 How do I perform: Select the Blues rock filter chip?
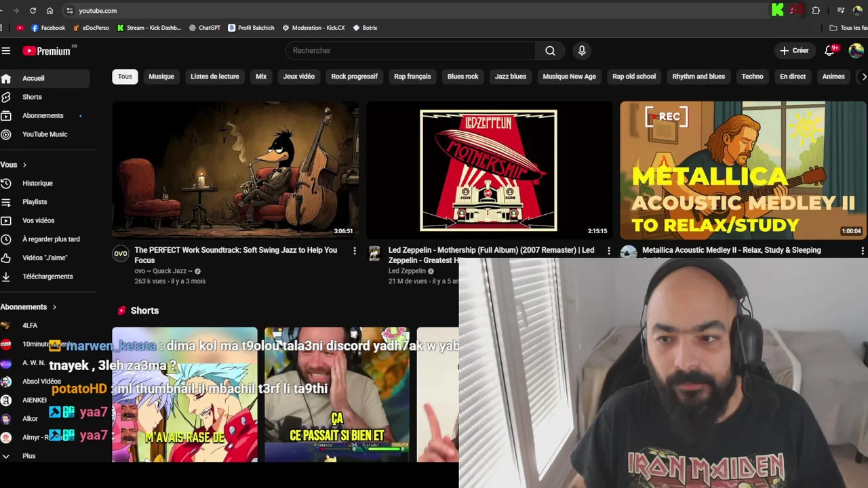[463, 77]
